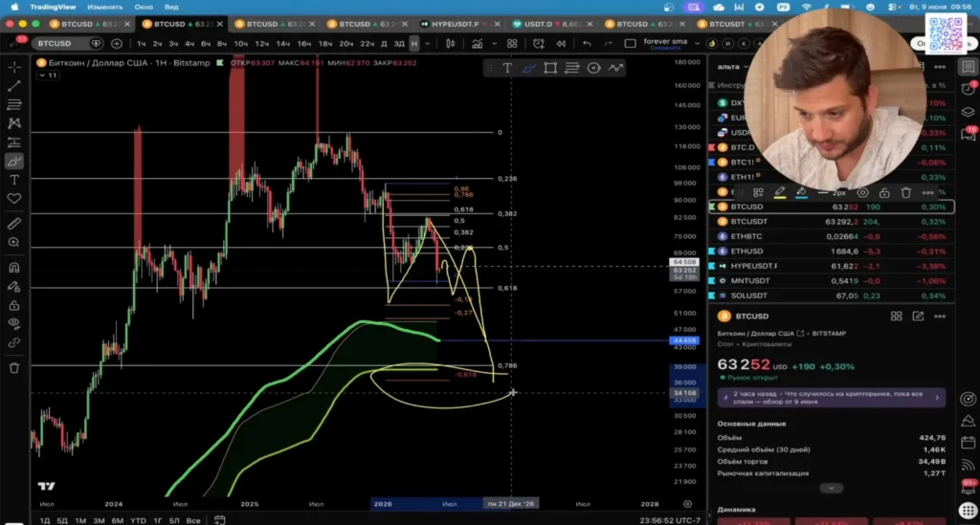Select the ruler measure tool

point(13,224)
